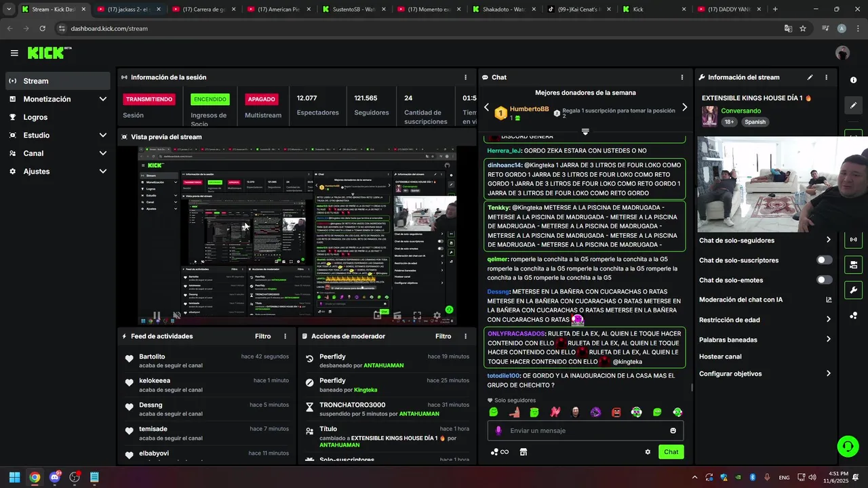868x488 pixels.
Task: Click the Conversando category link
Action: click(741, 110)
